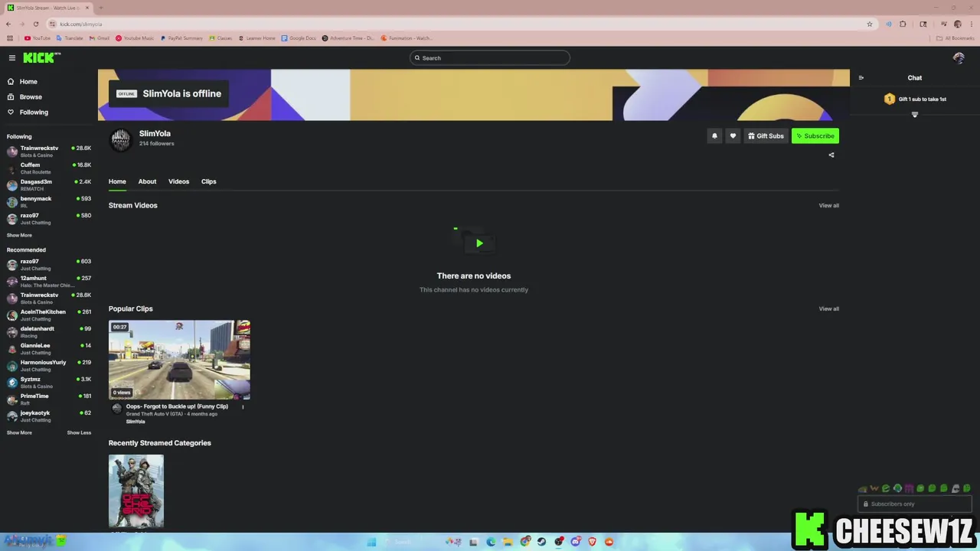The width and height of the screenshot is (980, 551).
Task: Collapse Recommended with Show Less
Action: pos(79,432)
